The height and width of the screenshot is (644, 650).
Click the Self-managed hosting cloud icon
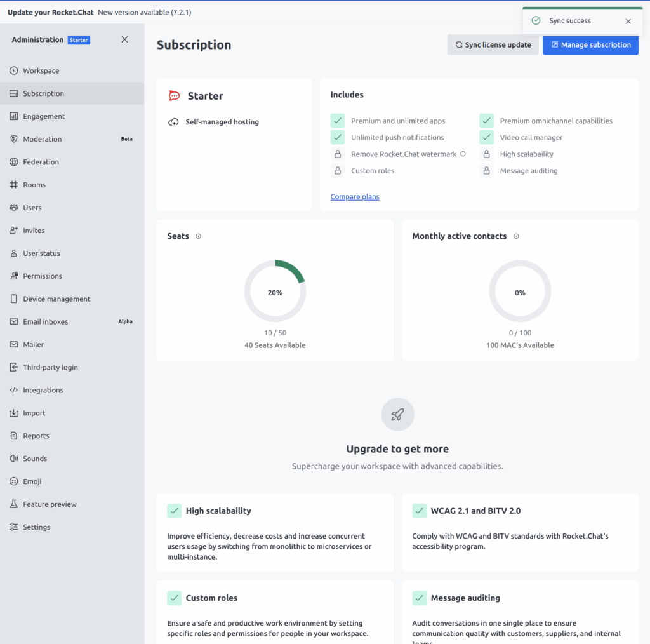(x=173, y=122)
